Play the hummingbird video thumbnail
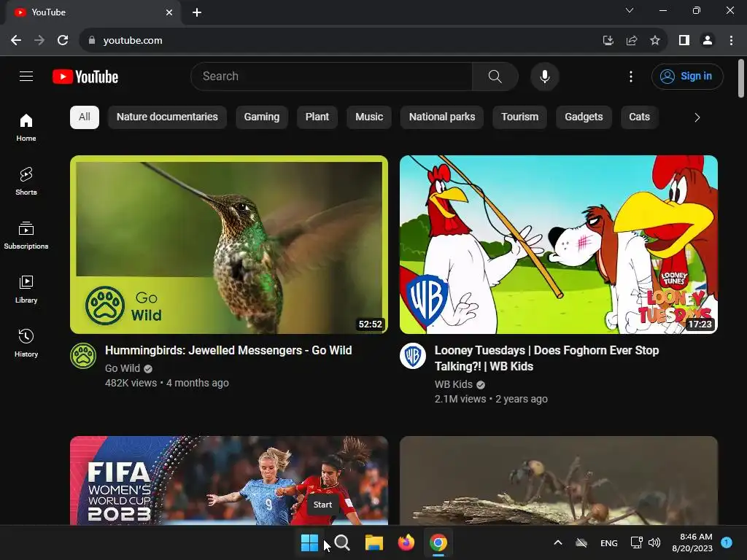 point(228,244)
